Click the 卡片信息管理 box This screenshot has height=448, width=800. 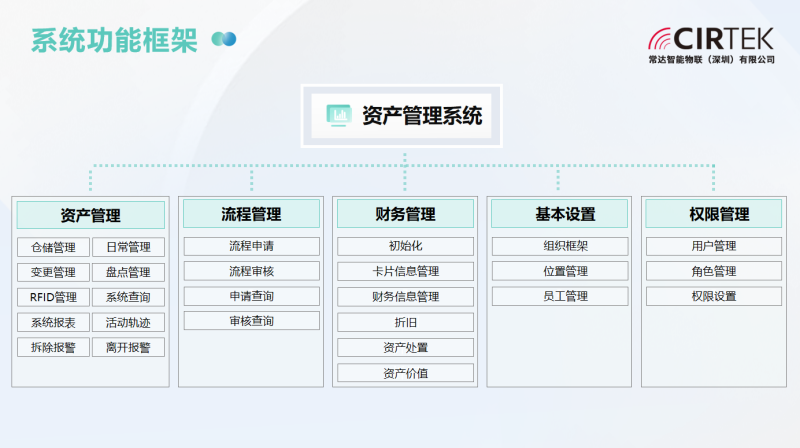pyautogui.click(x=405, y=271)
